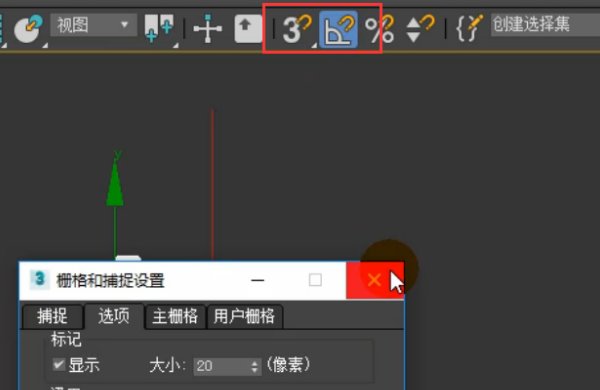Toggle the Percent Snap button

point(379,29)
